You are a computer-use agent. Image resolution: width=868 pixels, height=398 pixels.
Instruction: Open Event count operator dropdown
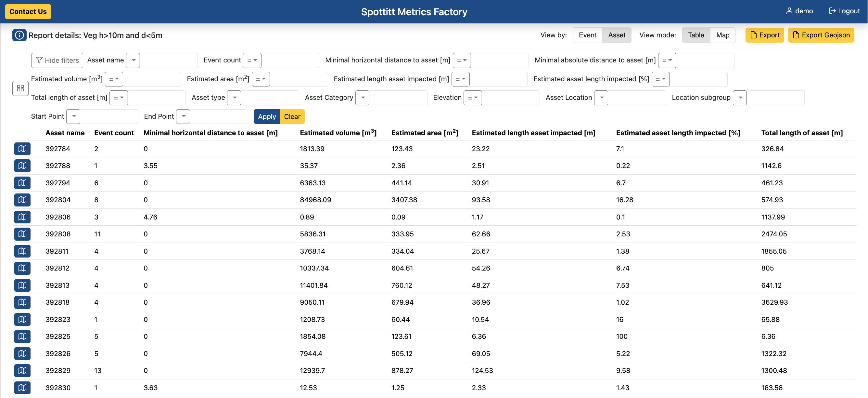point(252,60)
